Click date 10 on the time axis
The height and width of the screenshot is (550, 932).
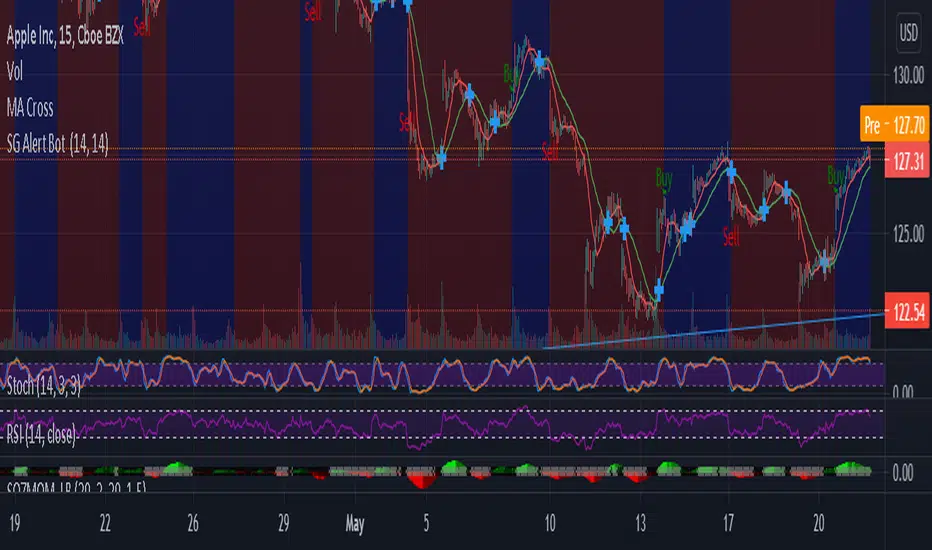pos(550,523)
